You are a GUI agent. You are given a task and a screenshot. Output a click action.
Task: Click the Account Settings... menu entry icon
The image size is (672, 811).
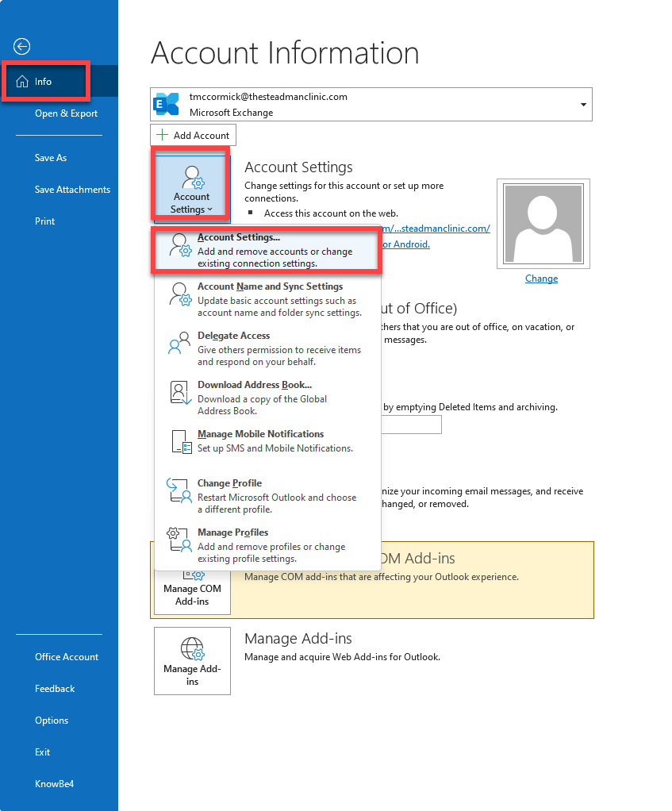(180, 245)
